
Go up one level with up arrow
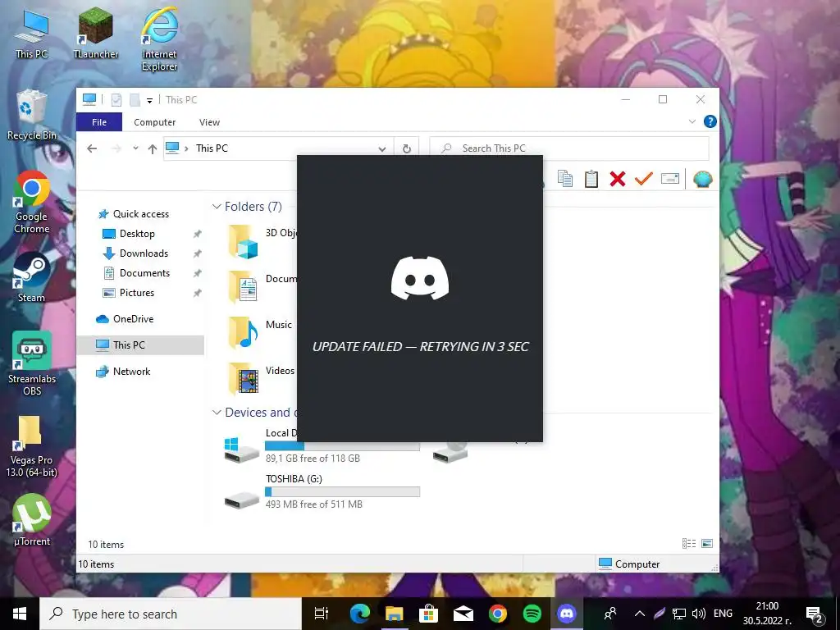152,148
